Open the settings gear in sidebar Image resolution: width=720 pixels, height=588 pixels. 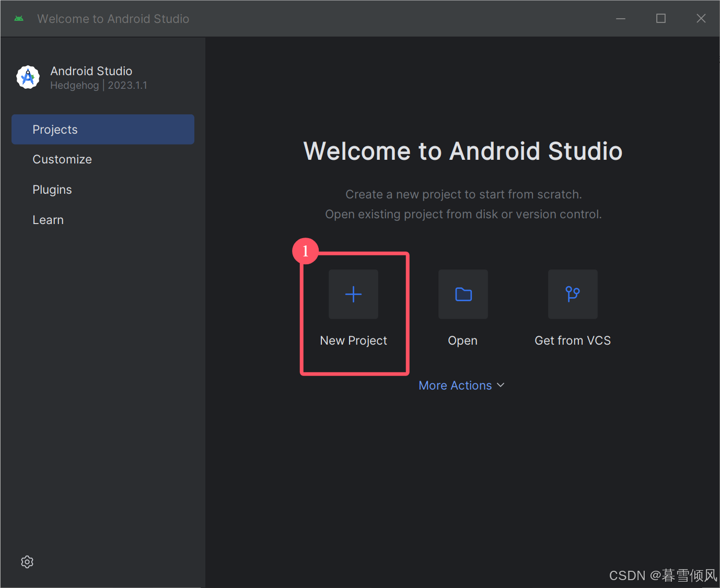[x=27, y=562]
